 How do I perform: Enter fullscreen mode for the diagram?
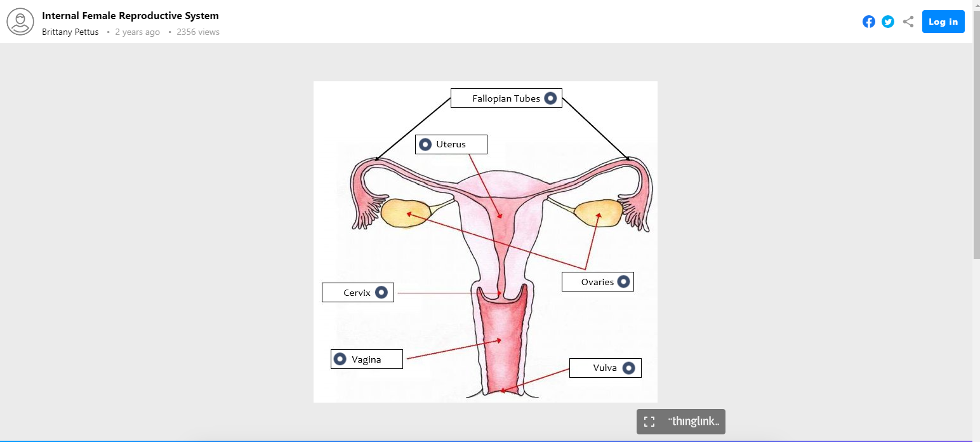point(649,422)
